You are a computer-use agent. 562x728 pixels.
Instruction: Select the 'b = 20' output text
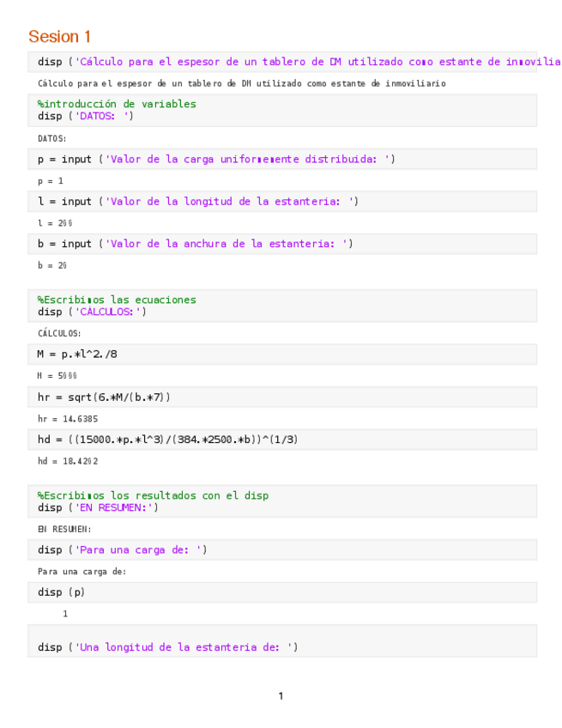click(52, 265)
